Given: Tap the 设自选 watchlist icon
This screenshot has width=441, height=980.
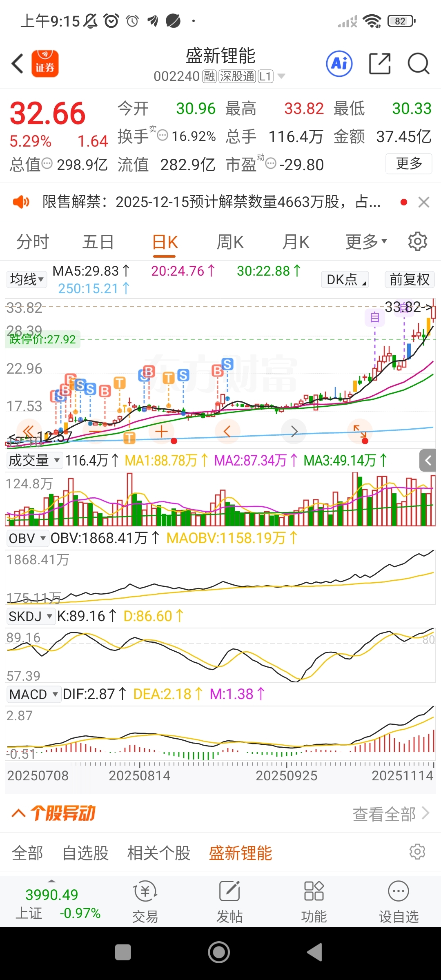Looking at the screenshot, I should click(x=399, y=902).
